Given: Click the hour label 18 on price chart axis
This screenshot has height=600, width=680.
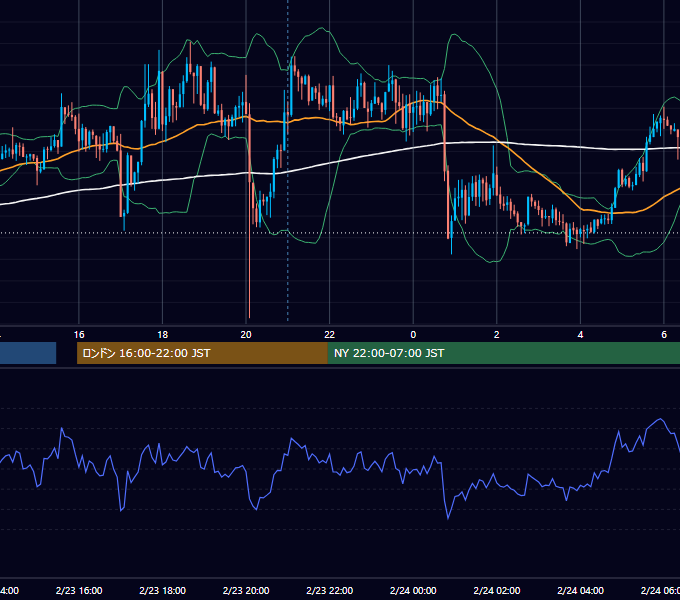Looking at the screenshot, I should click(x=163, y=335).
